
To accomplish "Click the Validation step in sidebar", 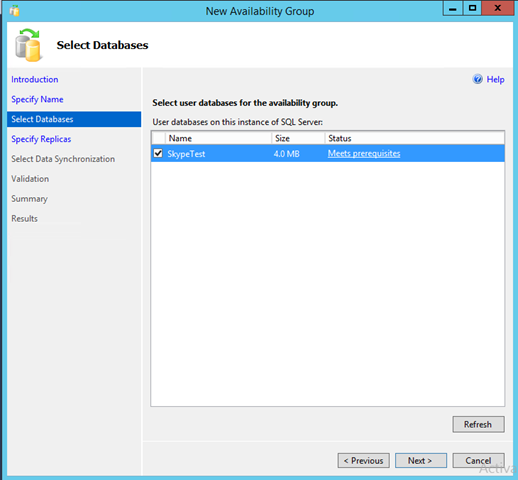I will click(x=30, y=179).
